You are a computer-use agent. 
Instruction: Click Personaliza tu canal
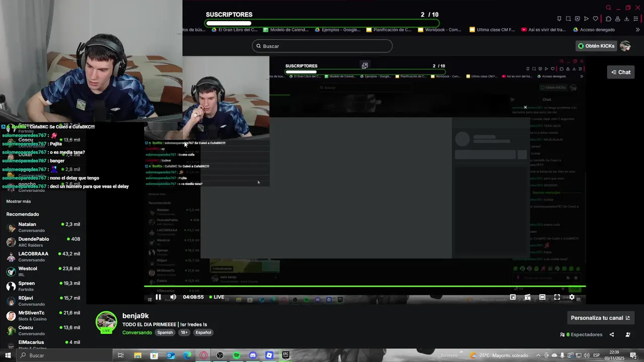[600, 318]
